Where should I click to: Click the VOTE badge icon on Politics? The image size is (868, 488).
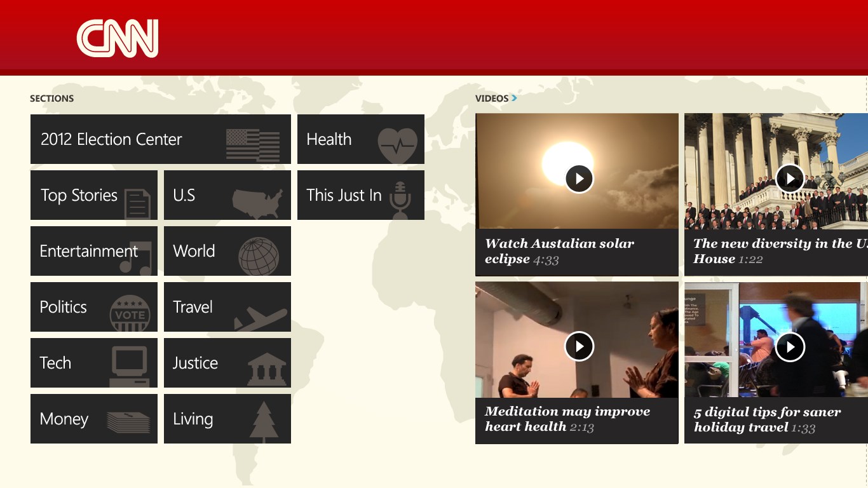pos(130,313)
